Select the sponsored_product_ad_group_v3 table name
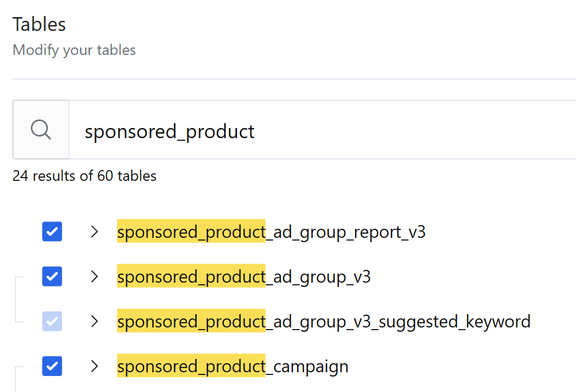Image resolution: width=576 pixels, height=392 pixels. (244, 276)
